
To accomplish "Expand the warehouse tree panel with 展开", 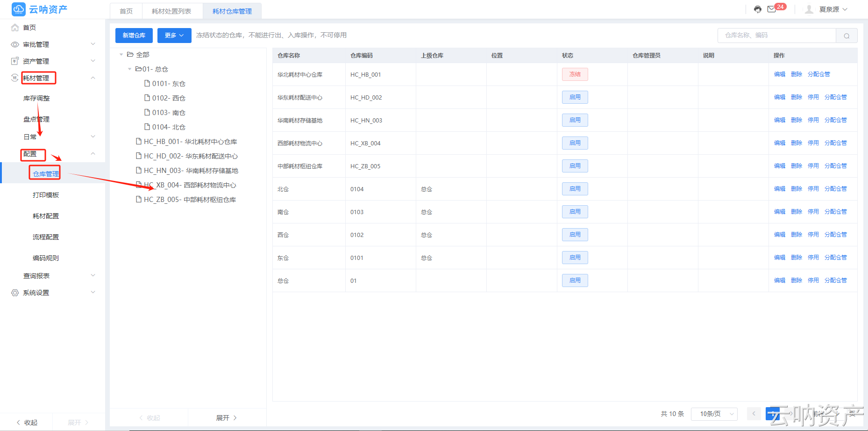I will pos(227,418).
